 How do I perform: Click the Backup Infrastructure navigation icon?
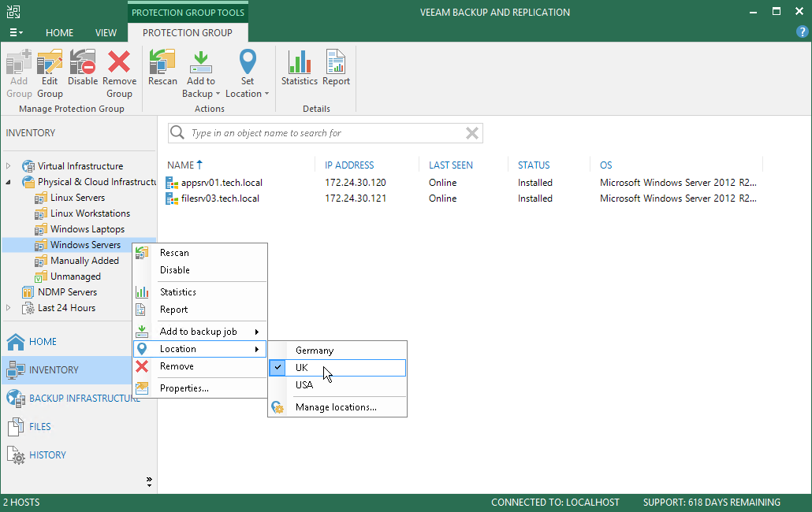point(16,399)
